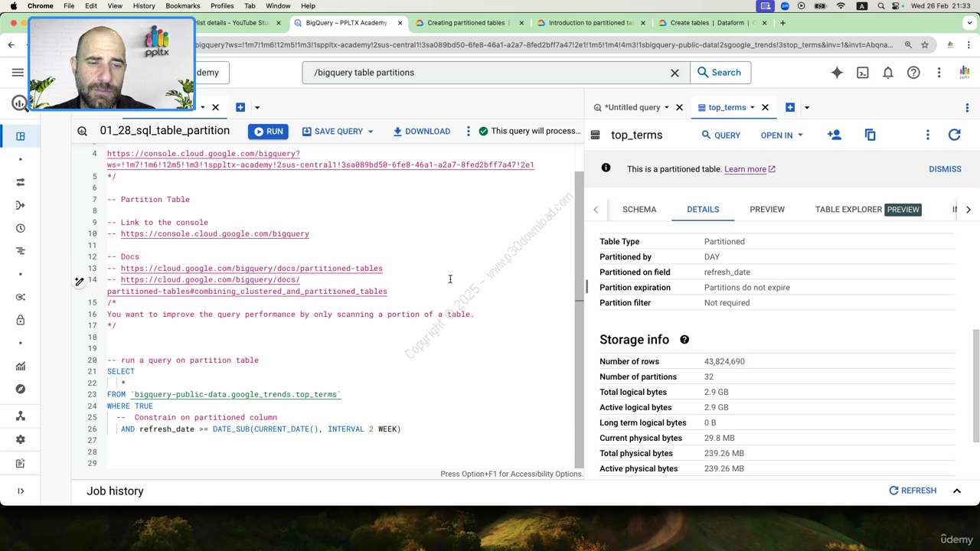The image size is (980, 551).
Task: Open partitioned-tables docs link in editor
Action: tap(252, 269)
